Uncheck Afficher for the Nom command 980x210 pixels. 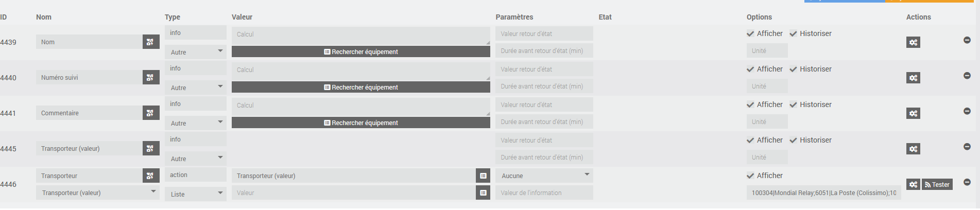(750, 34)
